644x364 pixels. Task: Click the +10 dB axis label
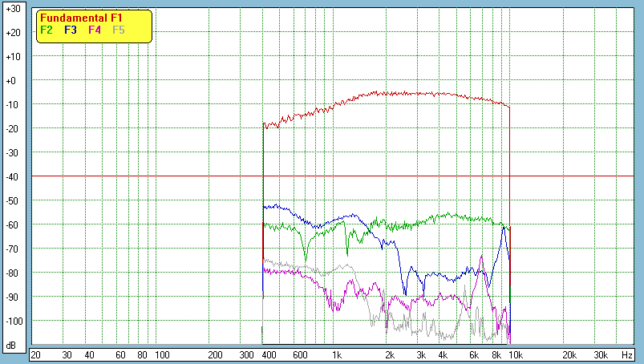13,57
